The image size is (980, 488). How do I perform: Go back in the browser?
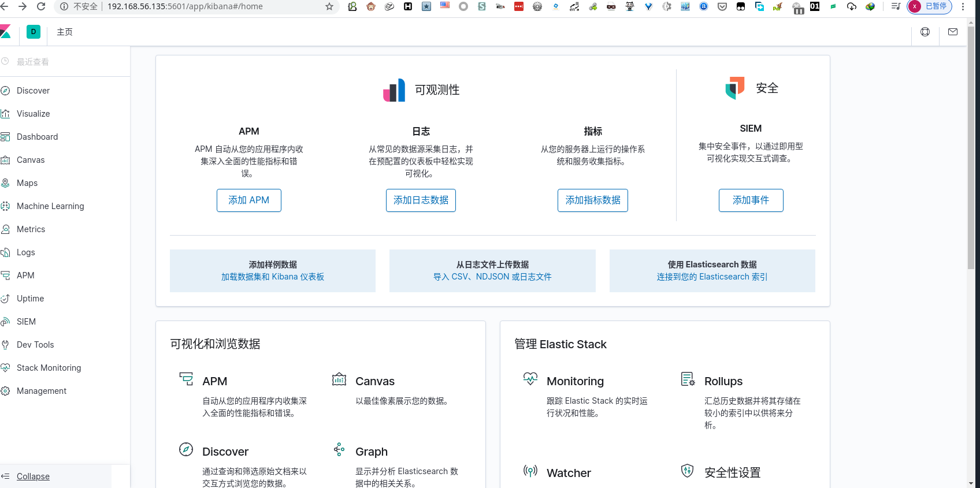[x=5, y=6]
